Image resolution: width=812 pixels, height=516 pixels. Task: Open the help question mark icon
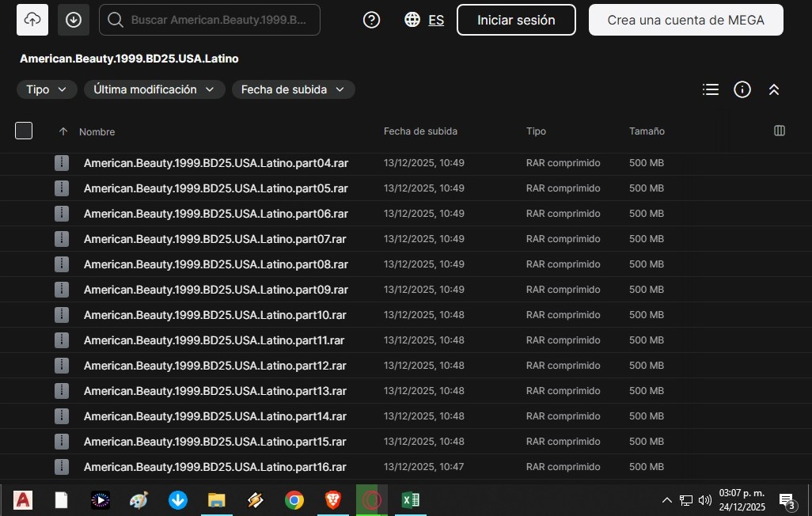(371, 20)
